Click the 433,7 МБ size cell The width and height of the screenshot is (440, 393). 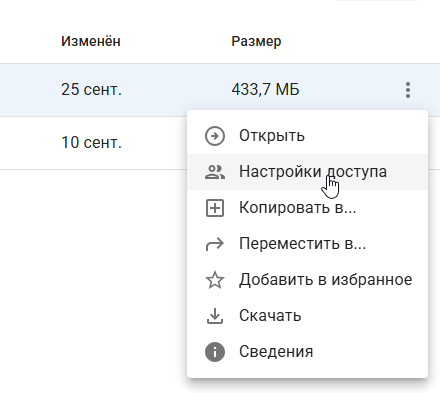265,90
